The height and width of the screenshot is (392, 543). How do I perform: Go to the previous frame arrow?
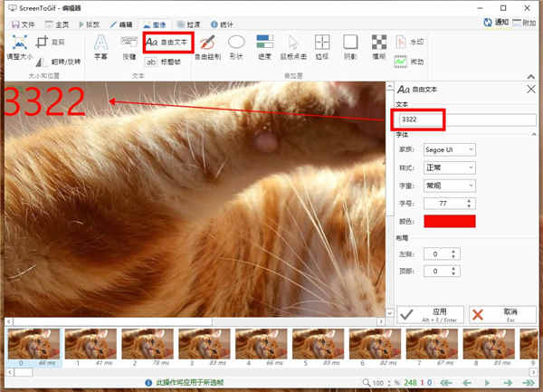coord(467,383)
